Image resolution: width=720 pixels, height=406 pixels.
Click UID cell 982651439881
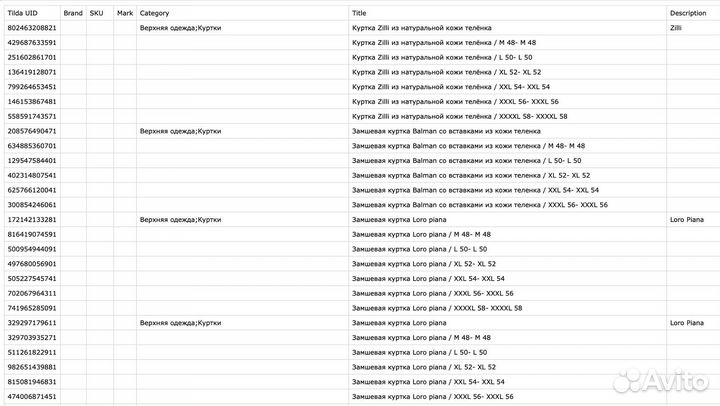point(32,367)
